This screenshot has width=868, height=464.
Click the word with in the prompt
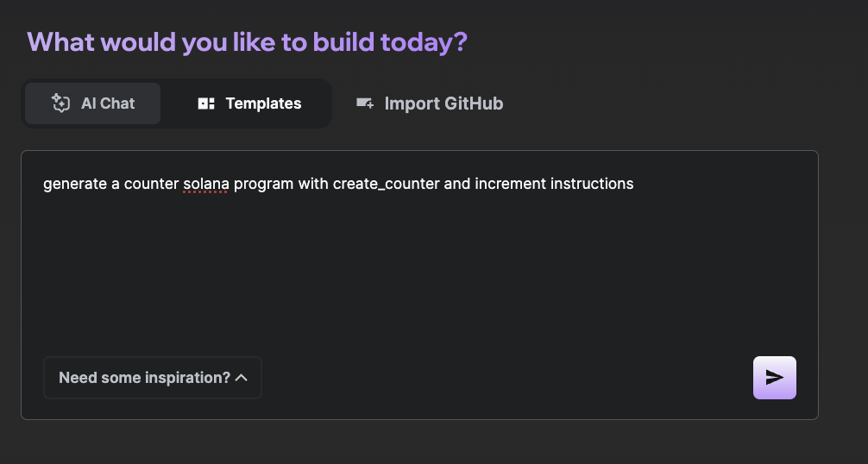point(313,184)
